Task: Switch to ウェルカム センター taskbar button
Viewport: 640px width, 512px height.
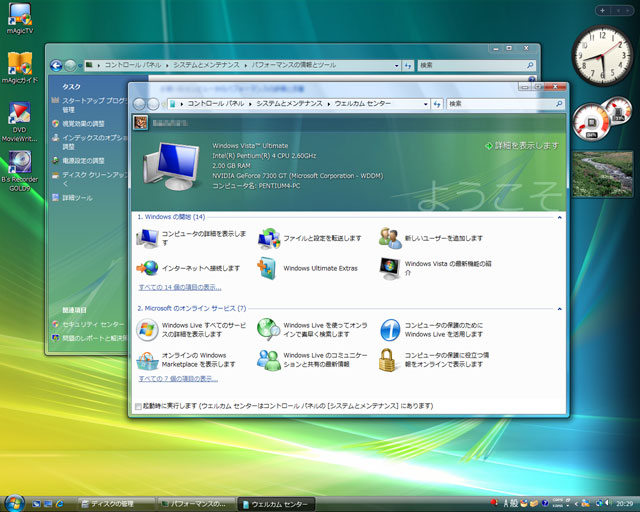Action: 276,504
